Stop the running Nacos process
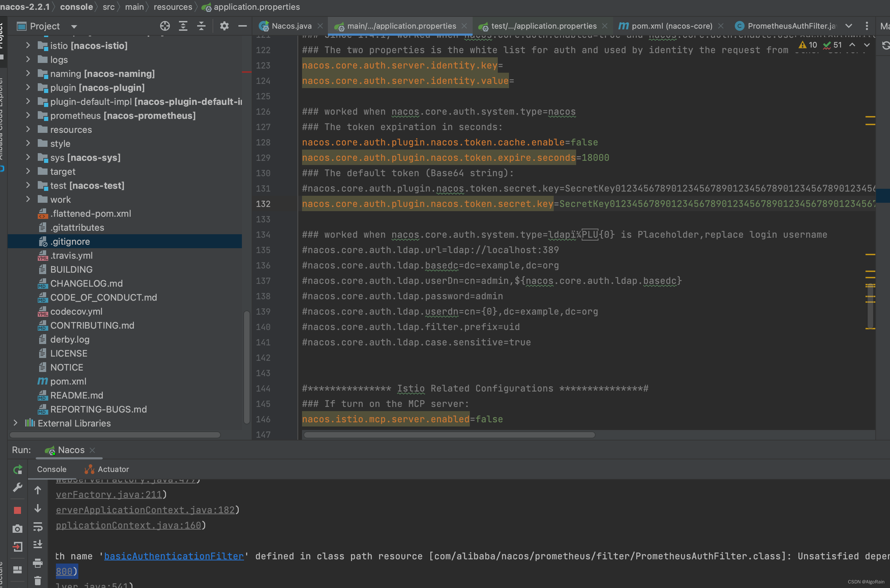The image size is (890, 588). [x=17, y=510]
